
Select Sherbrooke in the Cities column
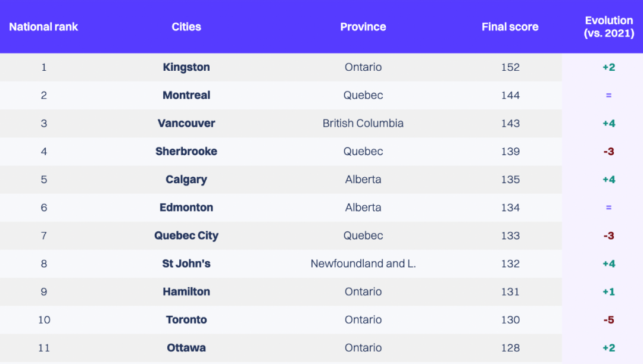186,152
